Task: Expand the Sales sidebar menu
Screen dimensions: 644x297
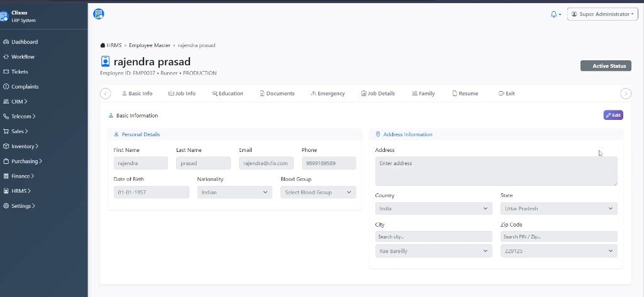Action: pyautogui.click(x=26, y=131)
